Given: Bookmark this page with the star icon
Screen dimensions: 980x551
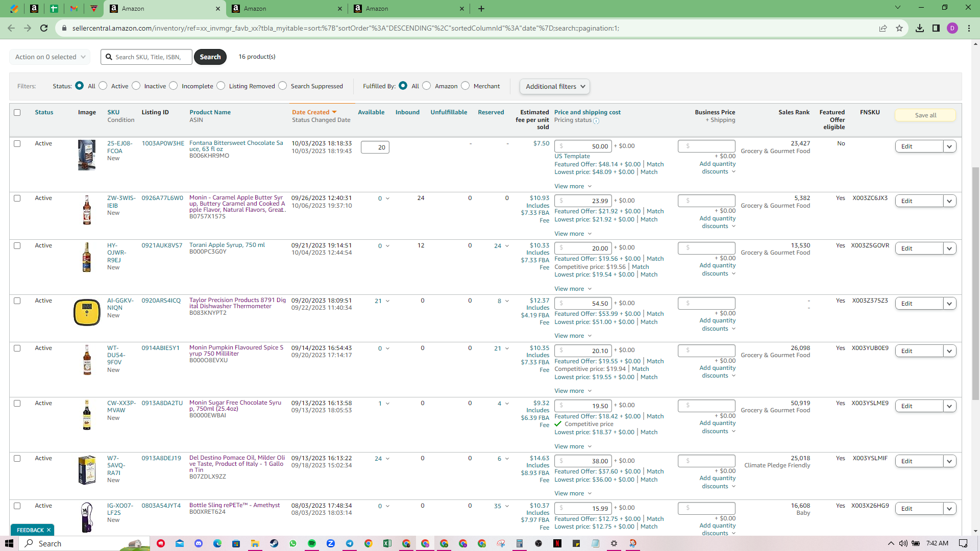Looking at the screenshot, I should 899,28.
